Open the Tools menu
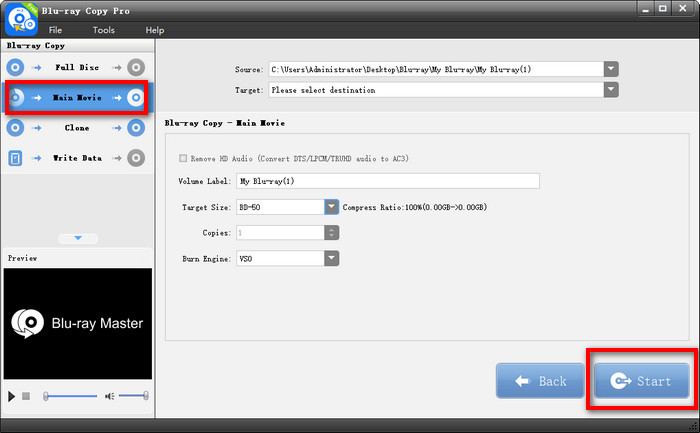The height and width of the screenshot is (433, 700). (x=104, y=30)
